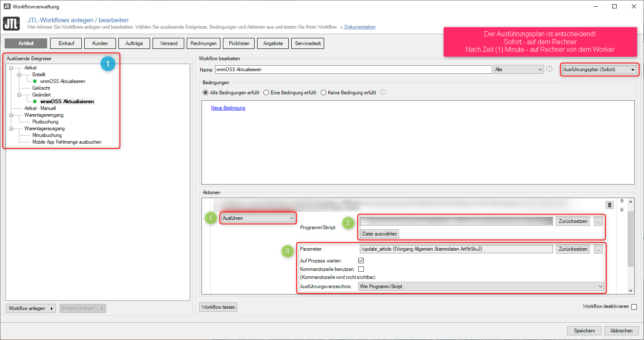644x340 pixels.
Task: Delete the action via trash icon
Action: pos(609,205)
